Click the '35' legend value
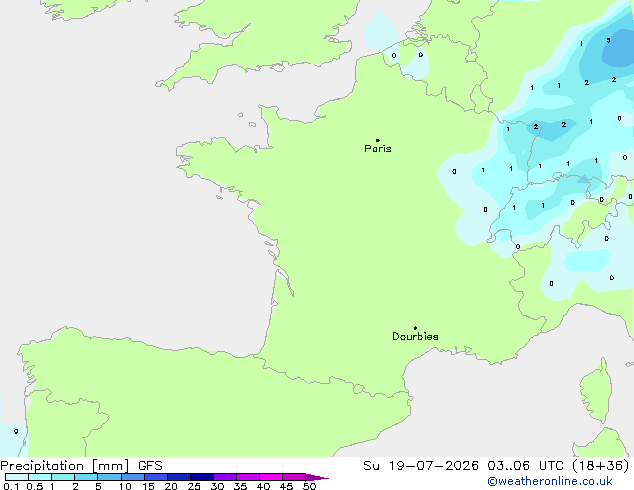The width and height of the screenshot is (634, 490). coord(240,486)
